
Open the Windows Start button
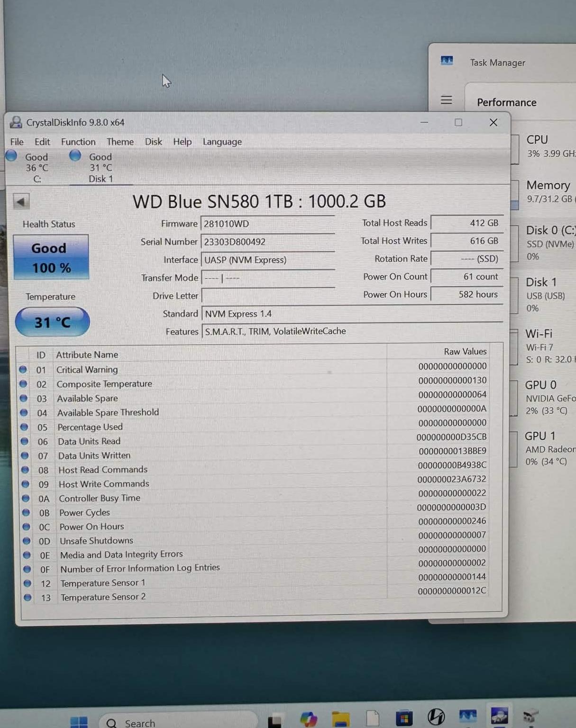point(79,722)
